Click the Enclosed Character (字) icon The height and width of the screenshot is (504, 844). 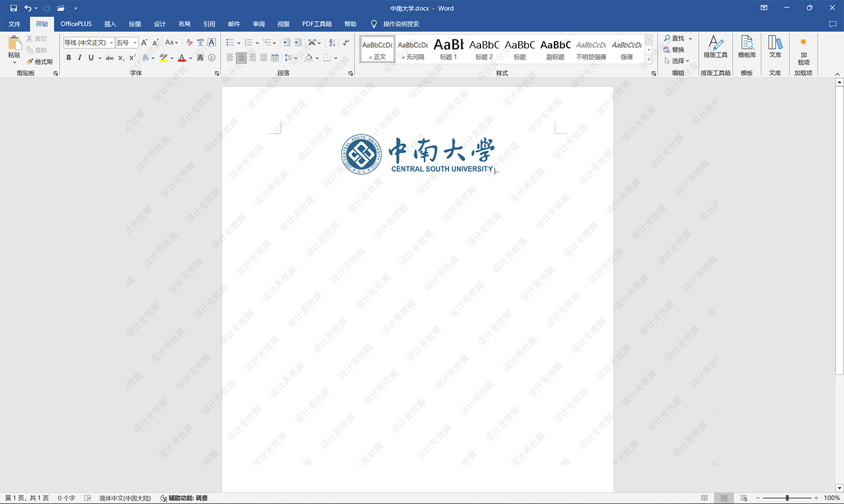tap(212, 58)
